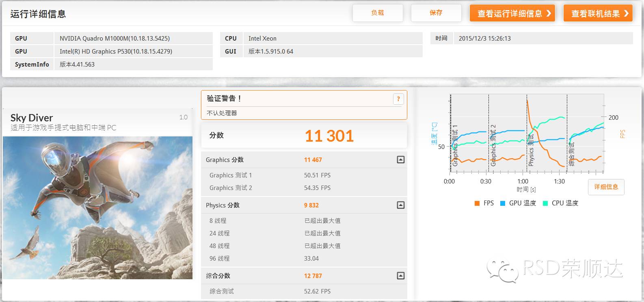Click the CPU 温度 legend label
644x302 pixels.
coord(565,203)
